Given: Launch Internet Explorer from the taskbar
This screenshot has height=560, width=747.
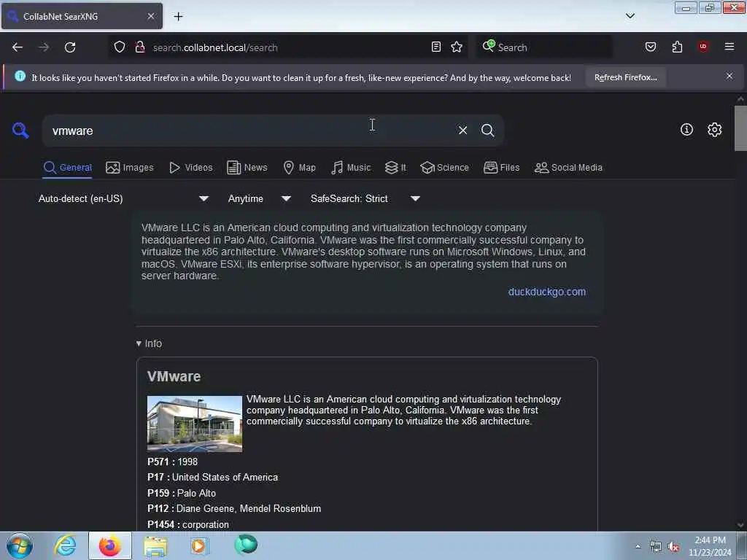Looking at the screenshot, I should (x=65, y=545).
